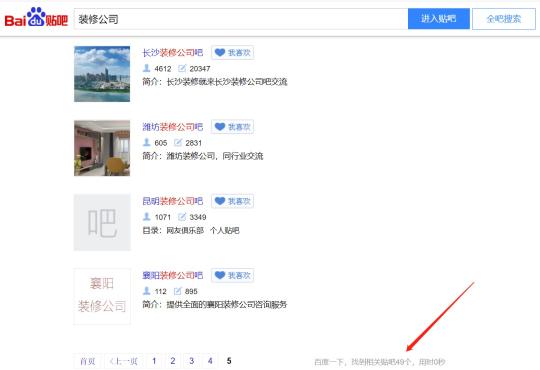Open the 襄阳装修公司 thumbnail image
Image resolution: width=540 pixels, height=370 pixels.
(102, 296)
